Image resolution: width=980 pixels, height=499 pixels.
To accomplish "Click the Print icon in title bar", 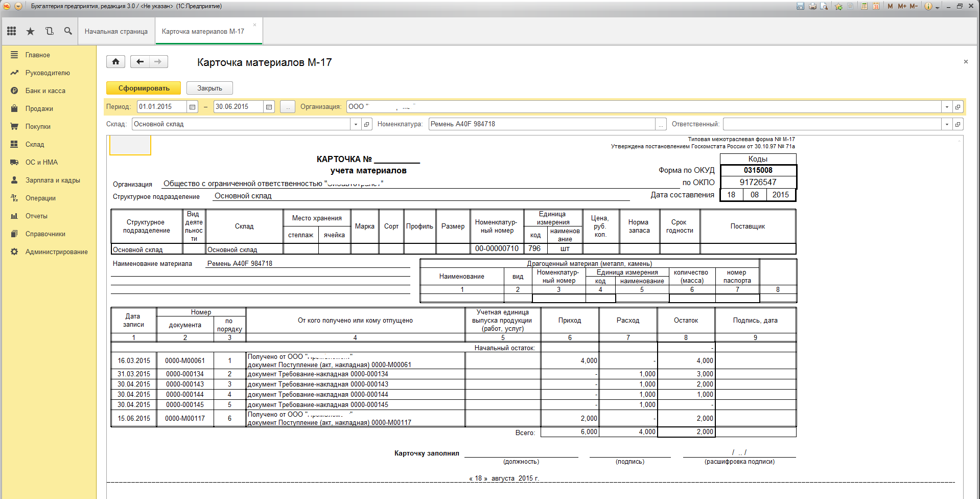I will click(812, 6).
